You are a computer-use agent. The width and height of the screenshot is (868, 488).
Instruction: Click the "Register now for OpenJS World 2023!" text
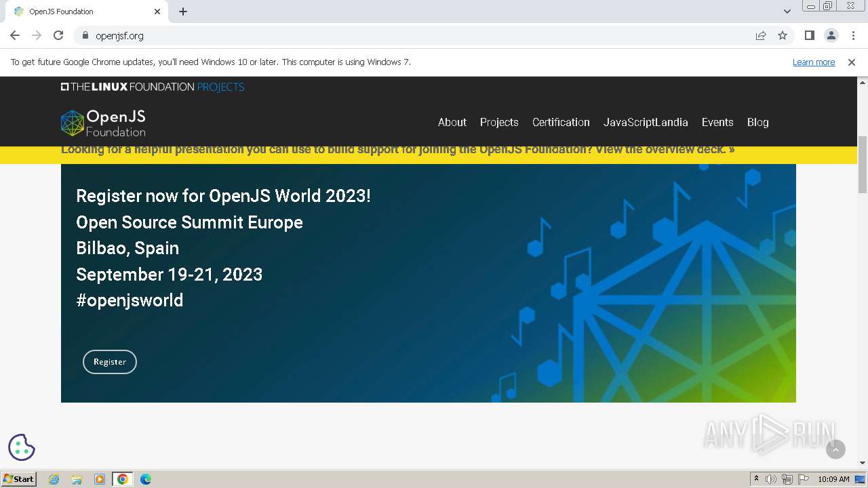click(223, 196)
